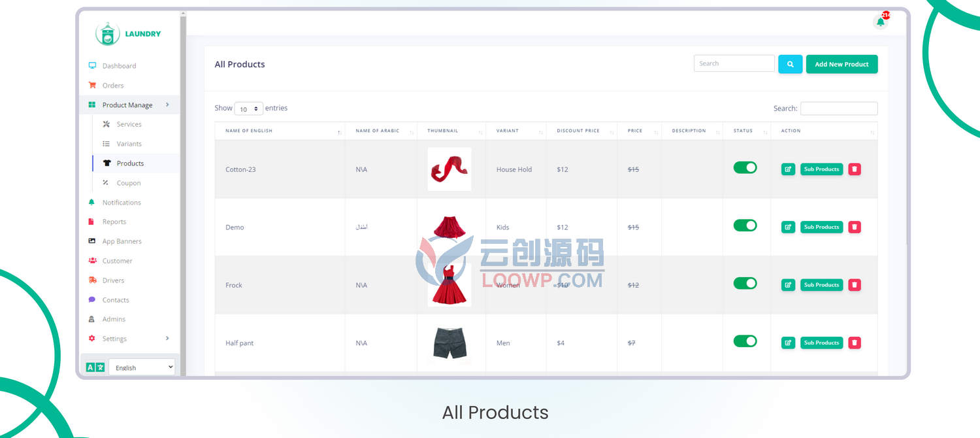Sort by Name of Arabic column
The height and width of the screenshot is (438, 980).
click(x=381, y=131)
